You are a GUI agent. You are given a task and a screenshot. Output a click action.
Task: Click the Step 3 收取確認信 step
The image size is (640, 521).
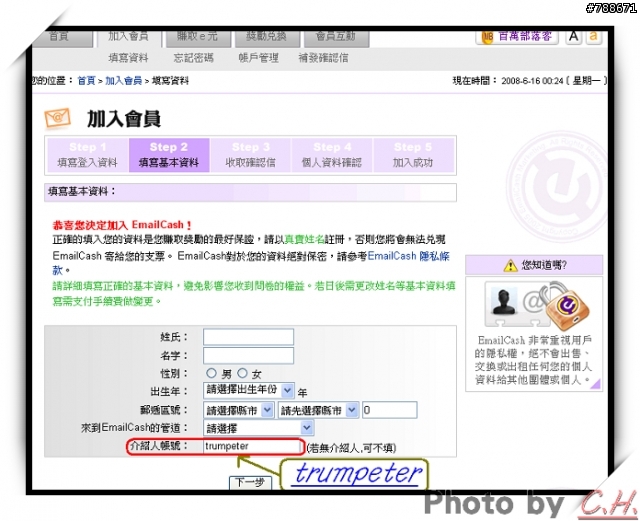(251, 155)
